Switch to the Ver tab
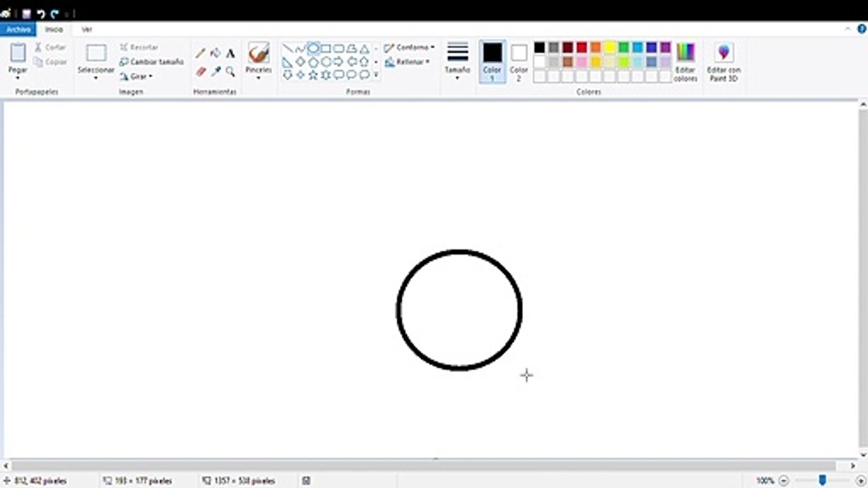The width and height of the screenshot is (868, 488). click(87, 29)
